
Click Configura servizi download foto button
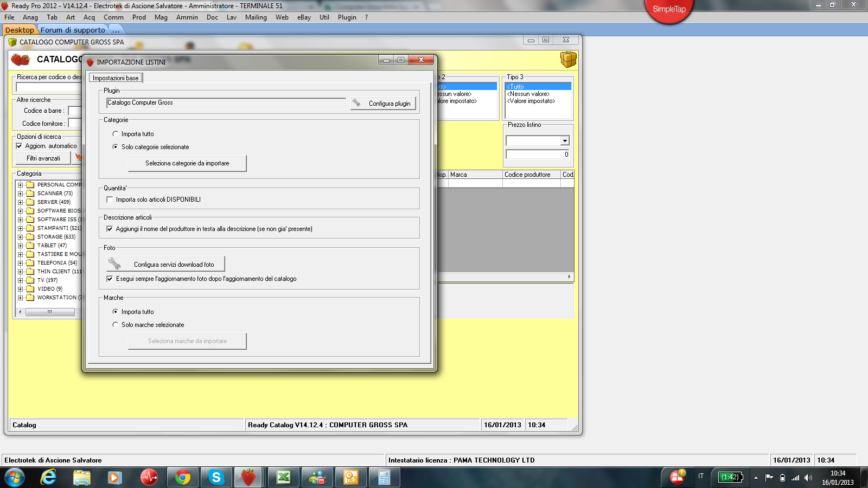click(165, 264)
